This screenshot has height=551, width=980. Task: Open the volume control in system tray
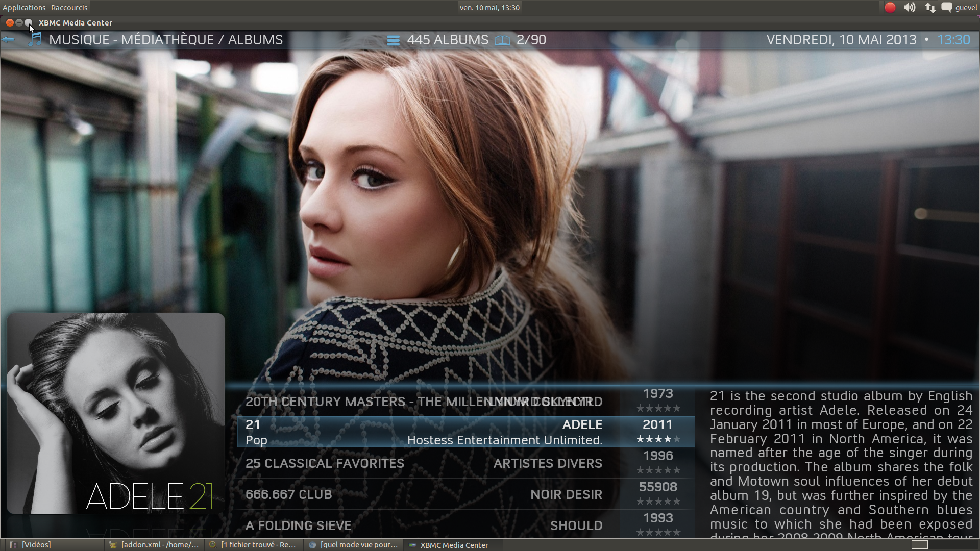point(910,7)
